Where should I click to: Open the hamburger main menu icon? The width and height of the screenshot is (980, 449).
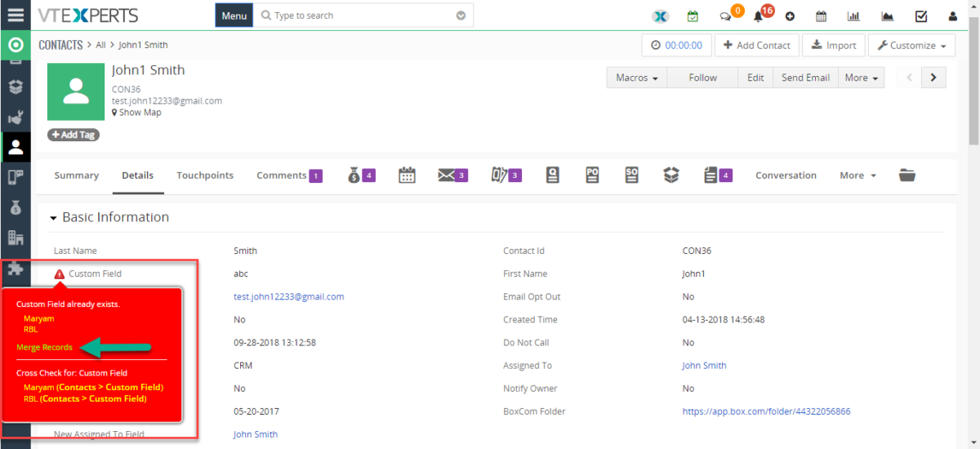tap(16, 15)
